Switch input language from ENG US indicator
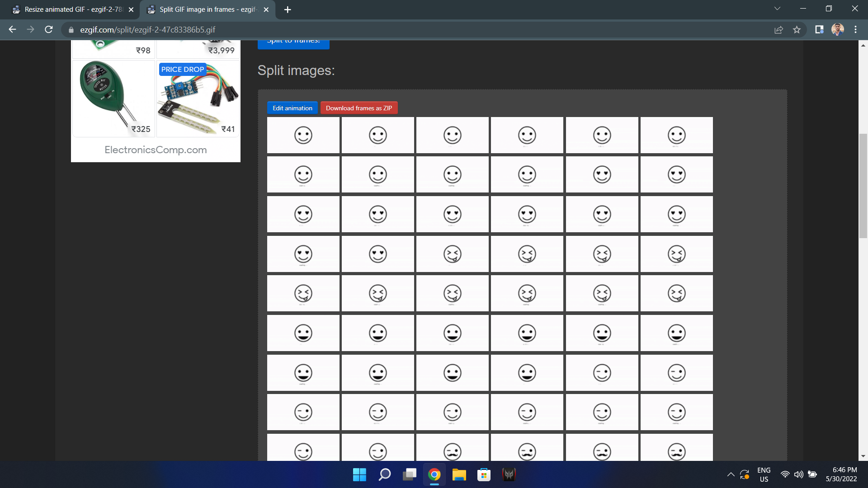This screenshot has height=488, width=868. coord(764,474)
